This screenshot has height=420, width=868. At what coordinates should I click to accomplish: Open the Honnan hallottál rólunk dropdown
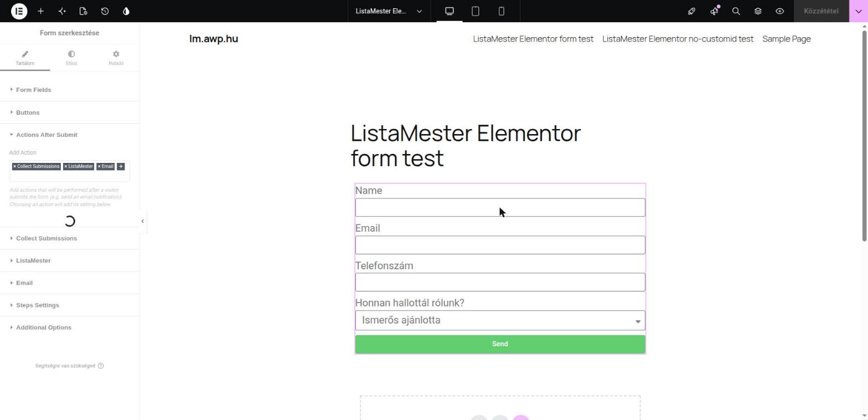click(x=500, y=320)
